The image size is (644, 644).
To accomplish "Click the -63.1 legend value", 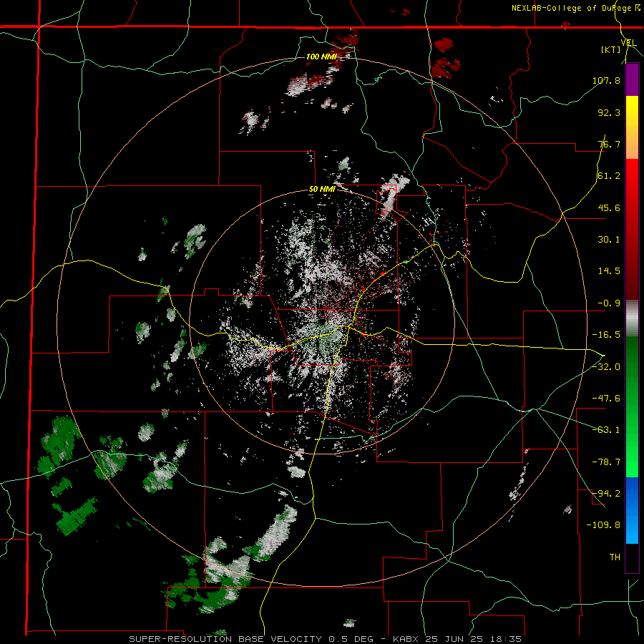I will click(606, 430).
